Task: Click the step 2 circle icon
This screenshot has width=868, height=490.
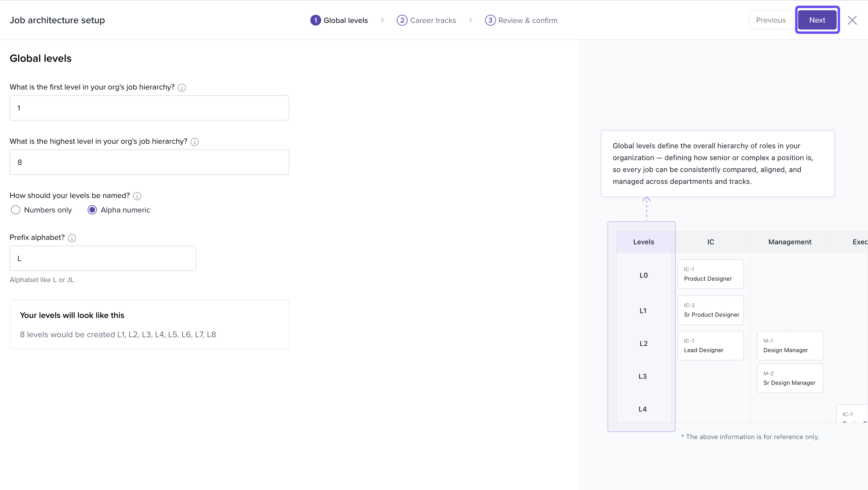Action: (402, 20)
